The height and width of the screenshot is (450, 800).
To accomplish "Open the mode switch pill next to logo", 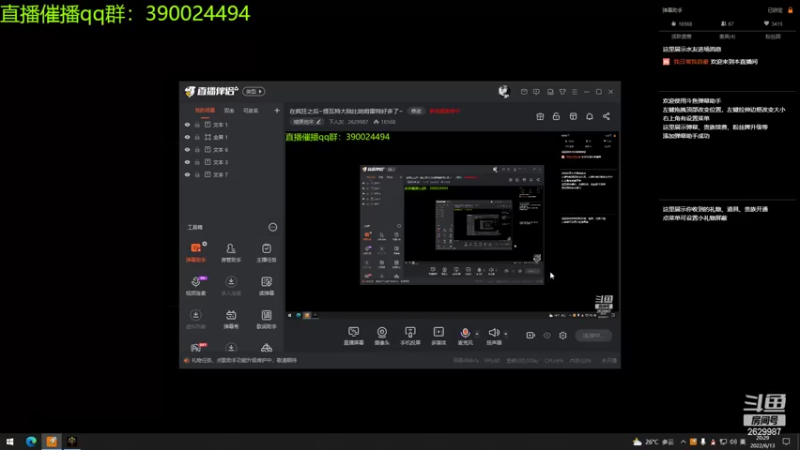I will (x=254, y=92).
